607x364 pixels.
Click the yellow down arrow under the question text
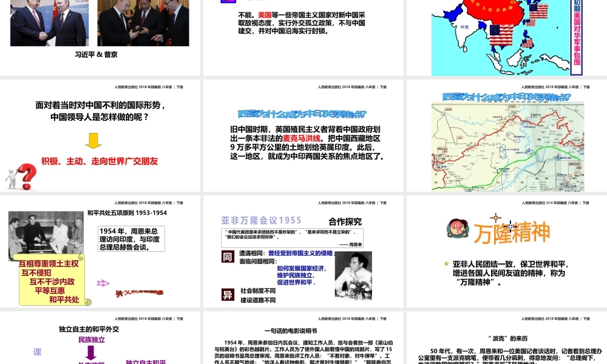coord(93,141)
